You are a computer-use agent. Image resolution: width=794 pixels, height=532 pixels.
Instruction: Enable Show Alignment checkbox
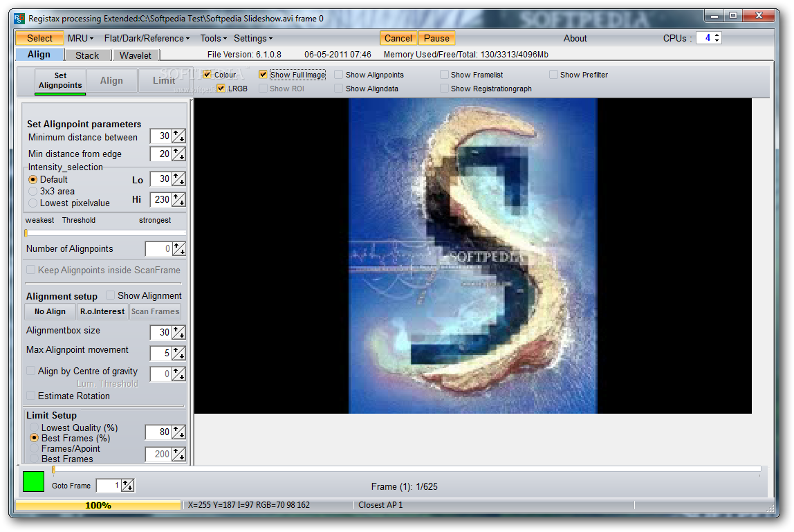click(x=110, y=295)
